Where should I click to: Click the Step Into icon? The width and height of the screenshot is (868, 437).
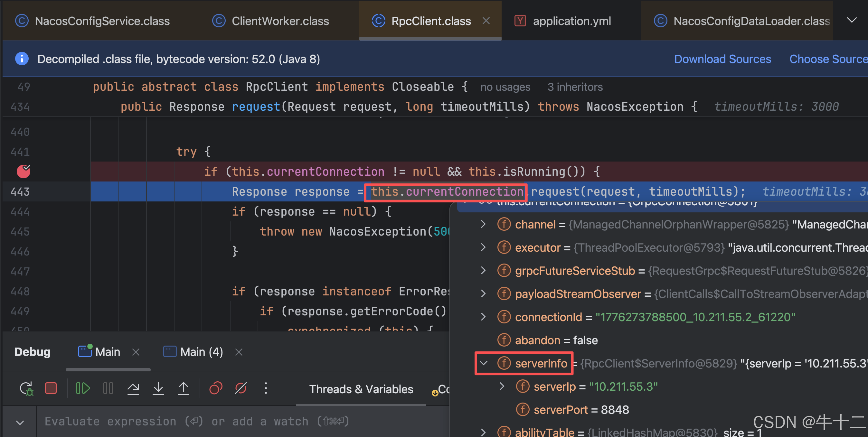(x=158, y=388)
